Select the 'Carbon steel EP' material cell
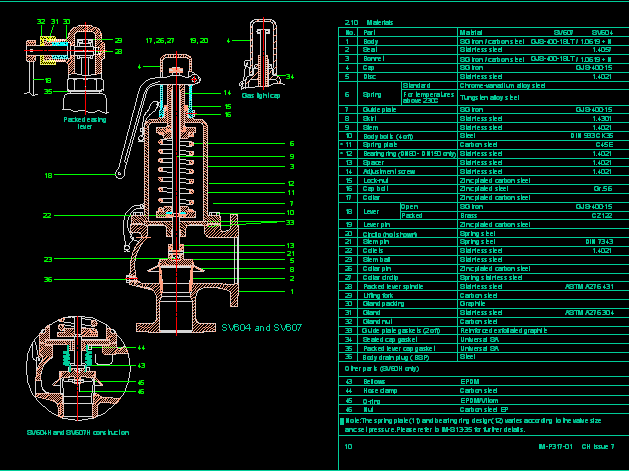 pos(484,410)
